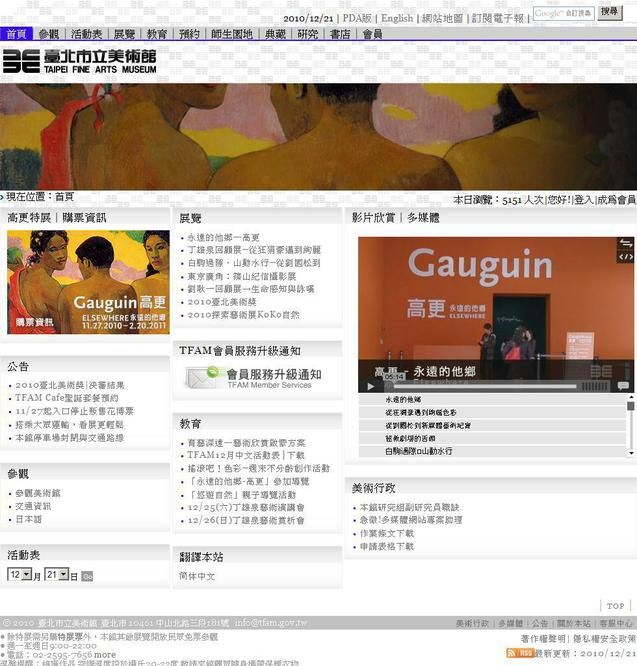Open 隱私權安全政策 privacy link
The image size is (637, 666).
point(604,639)
